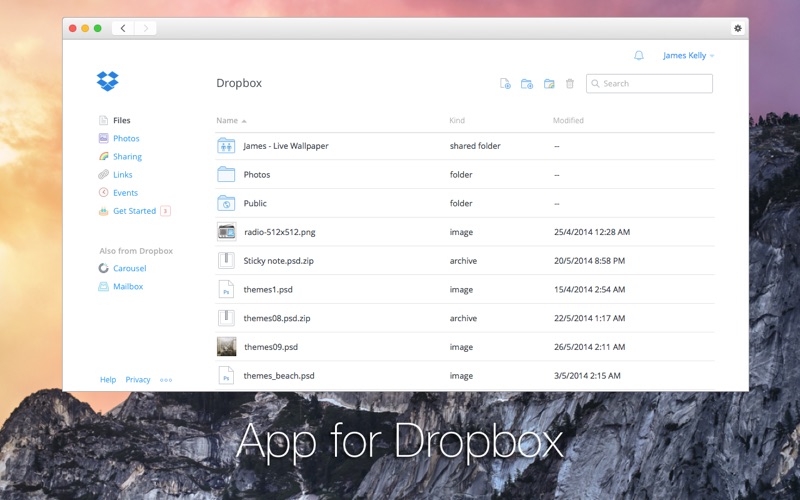The width and height of the screenshot is (800, 500).
Task: Click the Help link at the bottom
Action: pos(108,380)
